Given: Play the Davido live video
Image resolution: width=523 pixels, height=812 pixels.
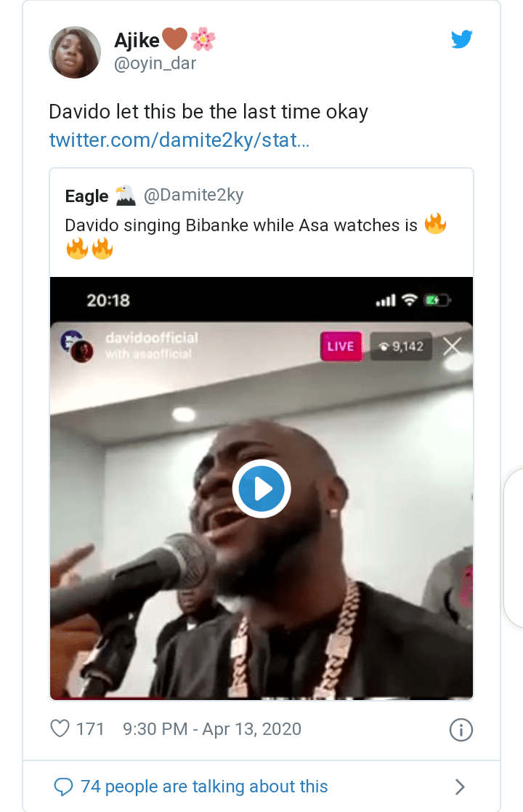Looking at the screenshot, I should click(261, 489).
